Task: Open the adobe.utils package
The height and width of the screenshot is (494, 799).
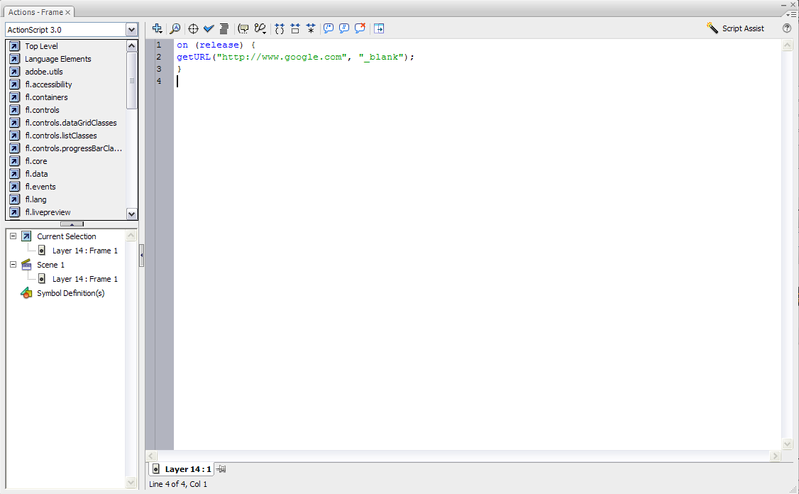Action: click(44, 71)
